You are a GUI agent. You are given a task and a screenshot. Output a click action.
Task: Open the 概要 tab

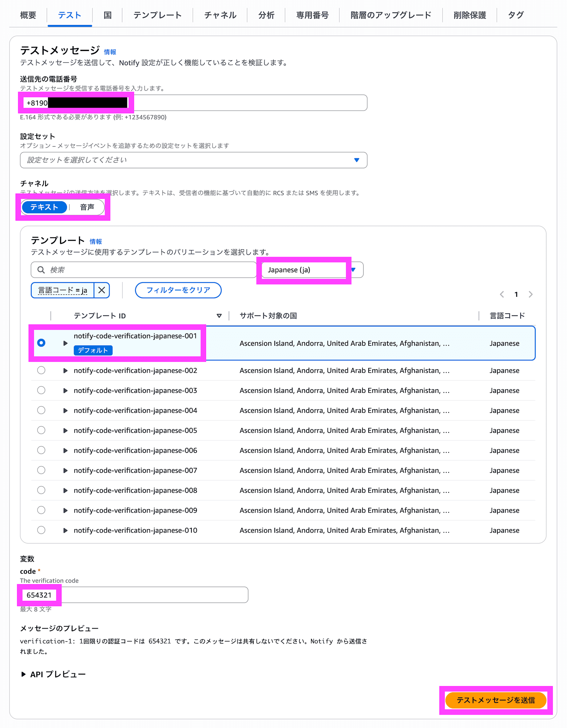(28, 15)
